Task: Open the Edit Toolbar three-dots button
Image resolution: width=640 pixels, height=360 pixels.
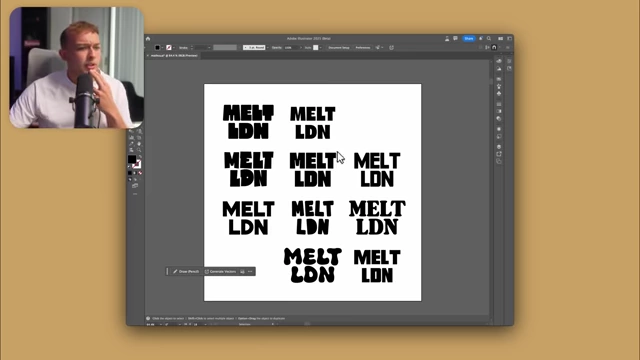Action: [x=135, y=194]
